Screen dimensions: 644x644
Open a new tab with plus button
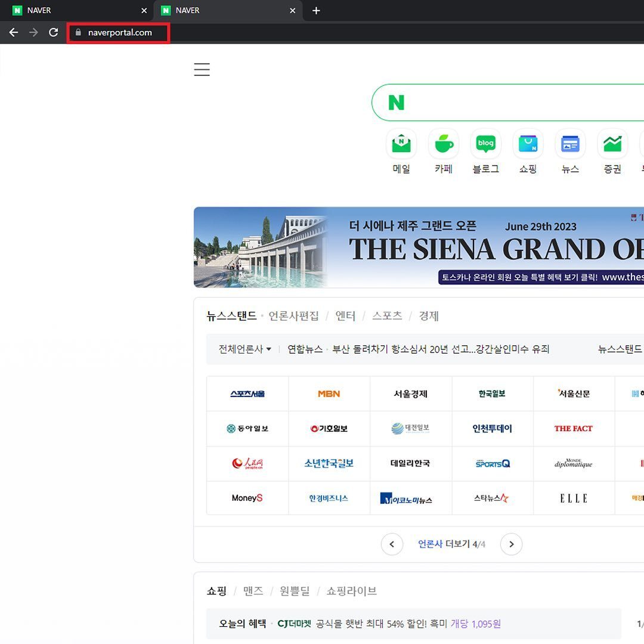[316, 11]
